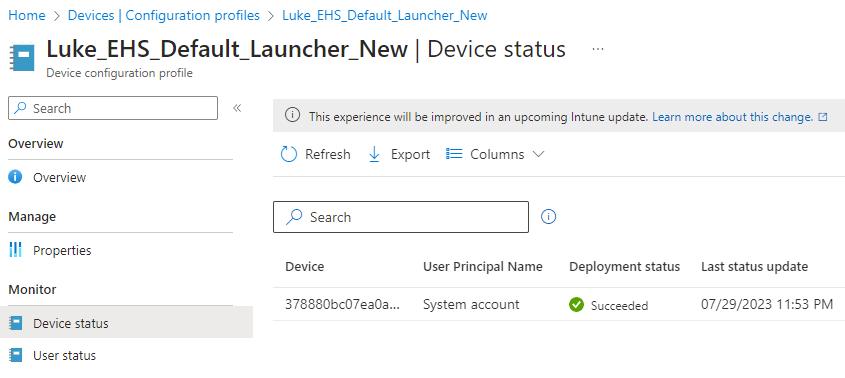Image resolution: width=845 pixels, height=378 pixels.
Task: Click the Refresh circular arrow icon
Action: point(289,154)
